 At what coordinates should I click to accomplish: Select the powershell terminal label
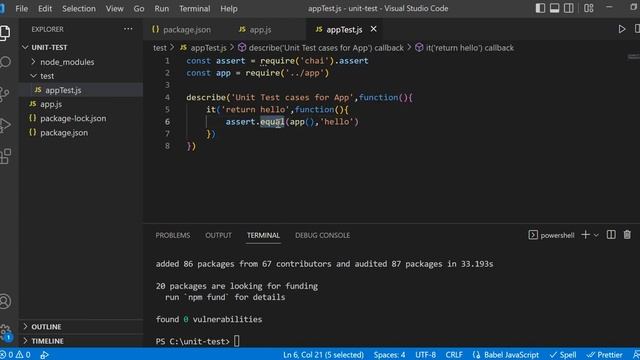551,235
